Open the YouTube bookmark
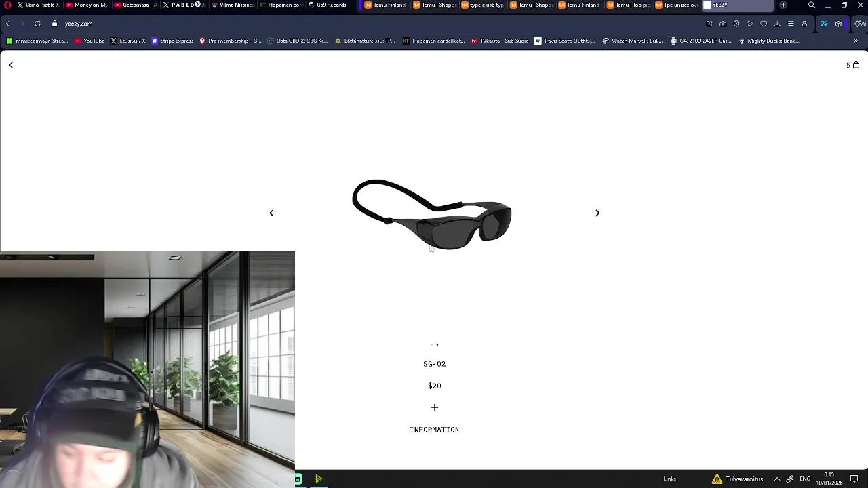868x488 pixels. pos(90,41)
